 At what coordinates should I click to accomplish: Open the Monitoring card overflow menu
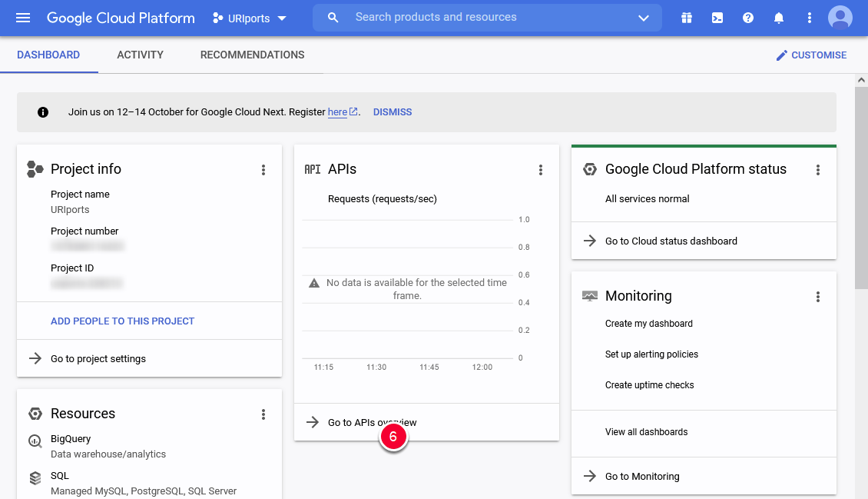point(818,296)
